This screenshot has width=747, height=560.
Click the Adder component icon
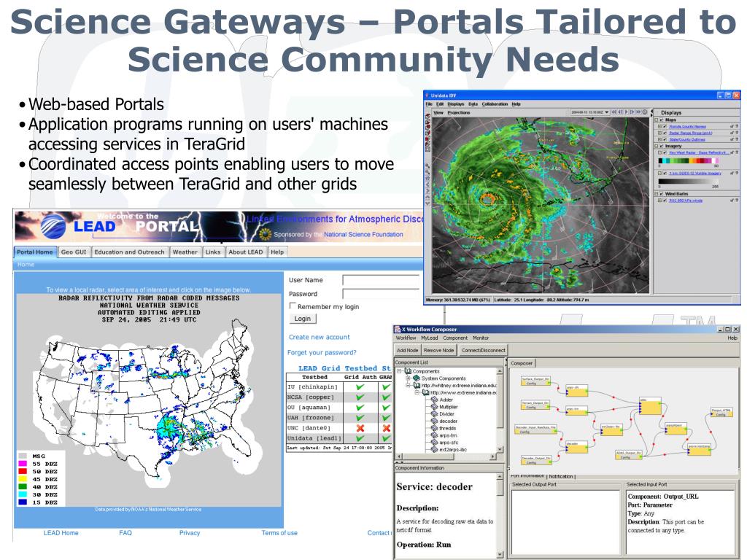[x=435, y=400]
